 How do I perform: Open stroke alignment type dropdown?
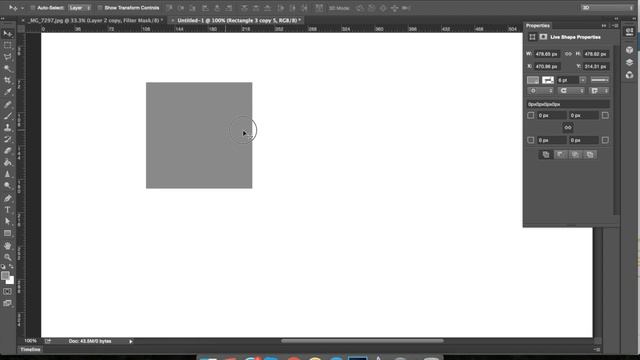[x=540, y=91]
